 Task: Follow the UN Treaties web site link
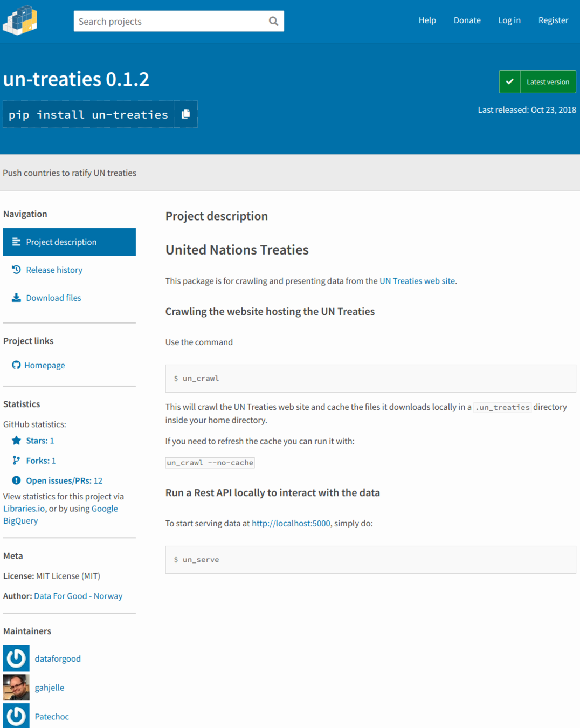coord(417,281)
